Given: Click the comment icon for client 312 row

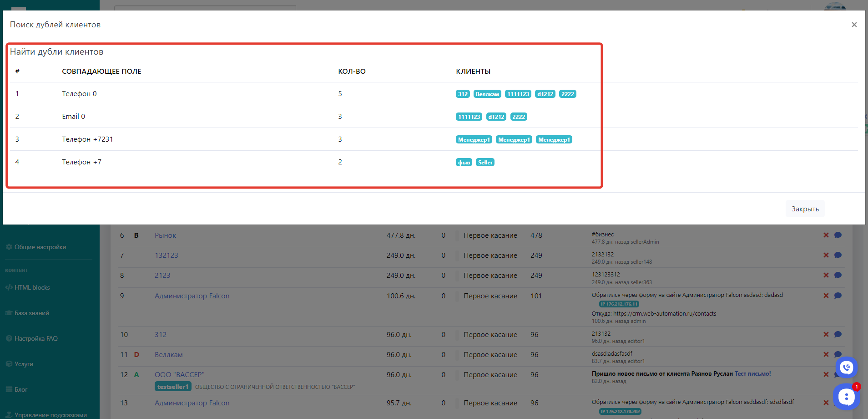Looking at the screenshot, I should click(838, 335).
